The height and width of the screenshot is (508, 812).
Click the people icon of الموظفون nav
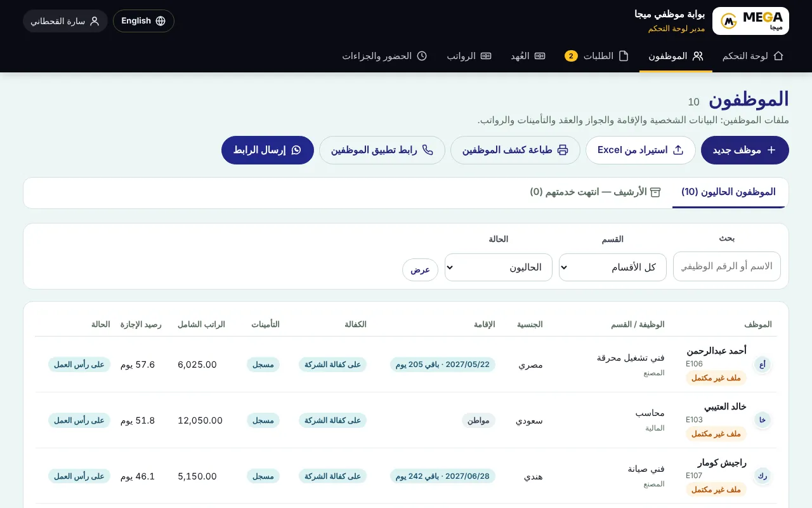(698, 56)
